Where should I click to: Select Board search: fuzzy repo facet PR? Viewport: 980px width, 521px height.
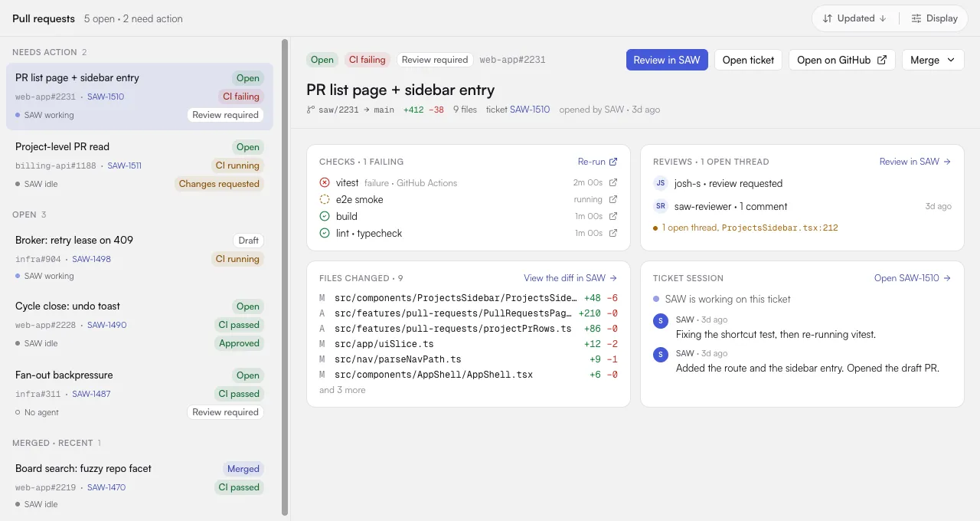pos(139,486)
